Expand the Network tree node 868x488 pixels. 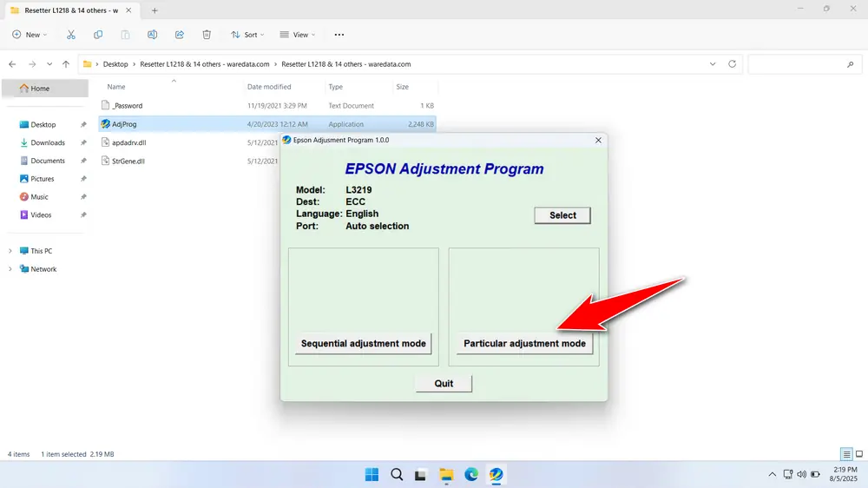10,269
